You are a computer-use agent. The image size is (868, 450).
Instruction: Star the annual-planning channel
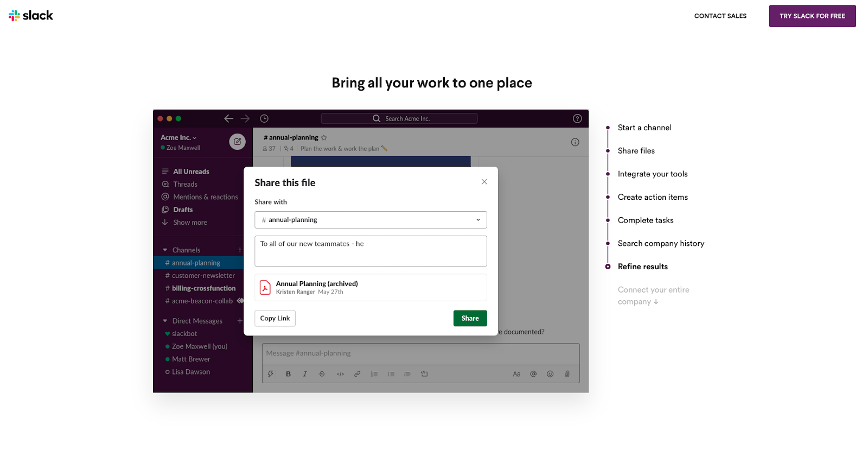click(x=324, y=138)
